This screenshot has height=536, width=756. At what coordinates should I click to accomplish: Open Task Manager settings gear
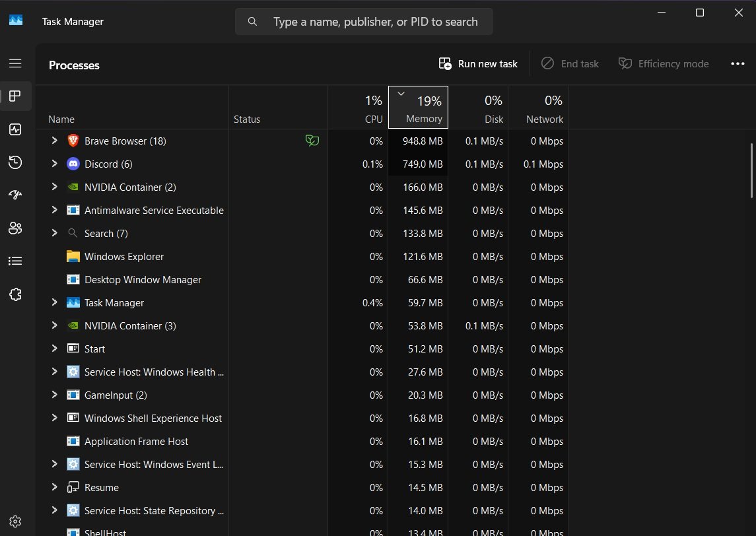pyautogui.click(x=15, y=521)
